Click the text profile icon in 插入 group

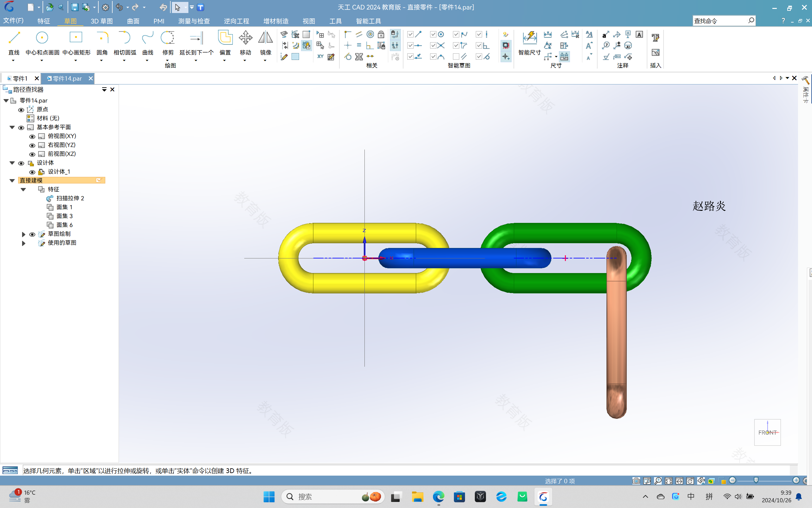[x=655, y=38]
